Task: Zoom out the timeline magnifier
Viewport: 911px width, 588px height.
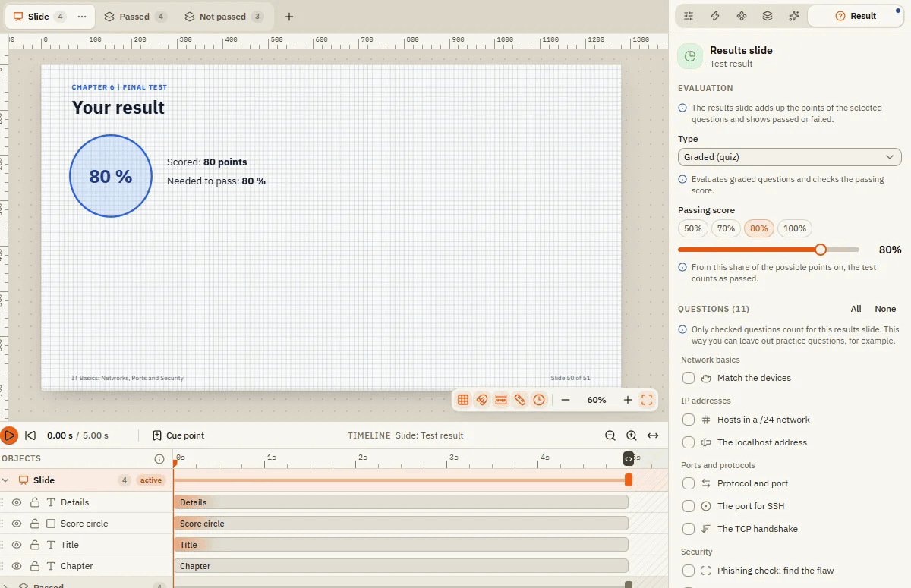Action: (x=610, y=435)
